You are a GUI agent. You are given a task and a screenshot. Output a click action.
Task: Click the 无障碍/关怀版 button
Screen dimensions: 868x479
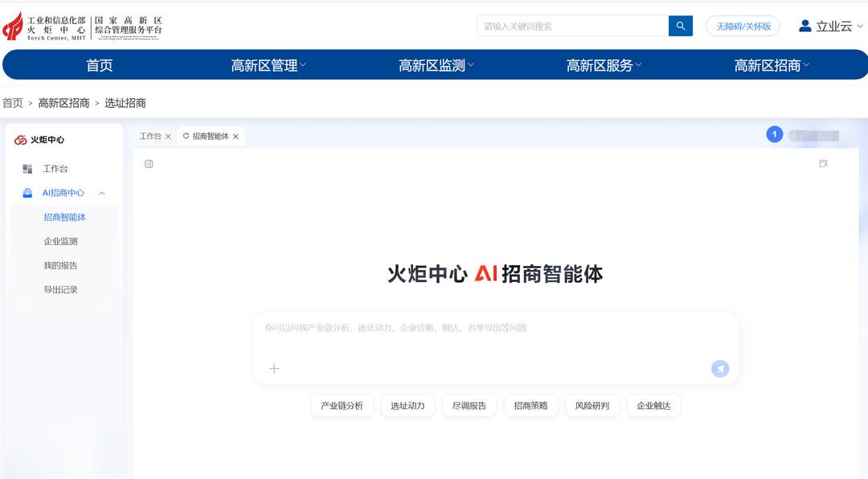pyautogui.click(x=743, y=26)
